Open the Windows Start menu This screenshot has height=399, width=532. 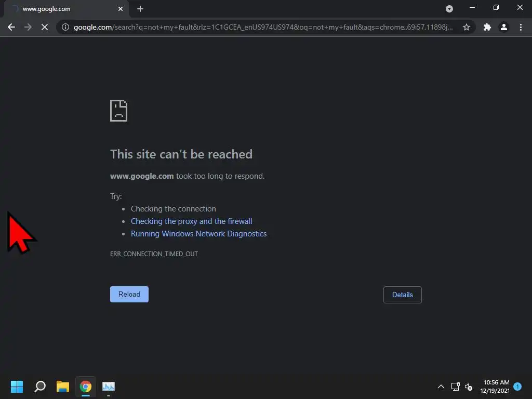click(x=17, y=387)
